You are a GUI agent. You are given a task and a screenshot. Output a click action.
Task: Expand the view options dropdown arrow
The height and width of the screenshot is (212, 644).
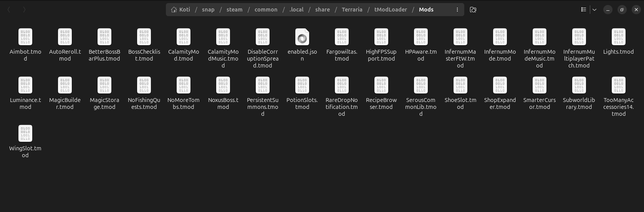click(x=594, y=10)
